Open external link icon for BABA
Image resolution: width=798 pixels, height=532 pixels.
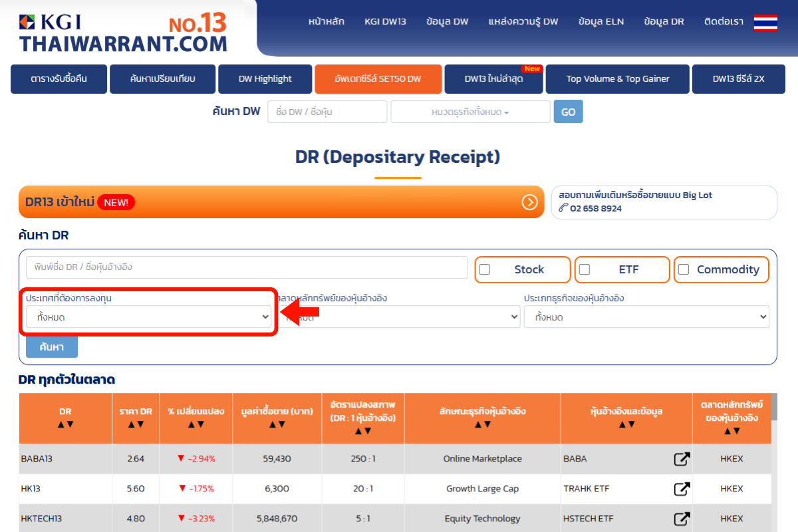(682, 459)
